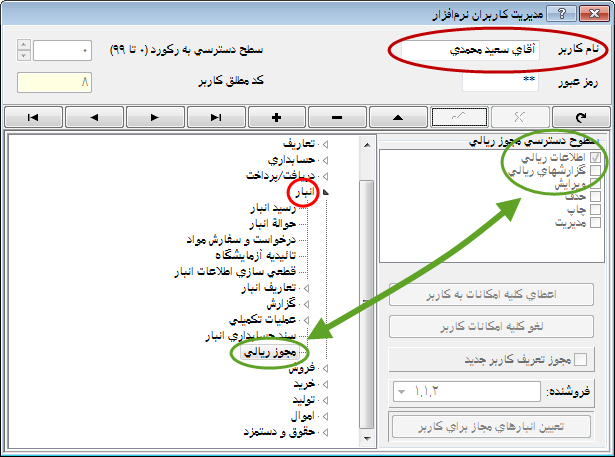Click the access level number field
This screenshot has width=615, height=457.
coord(62,51)
